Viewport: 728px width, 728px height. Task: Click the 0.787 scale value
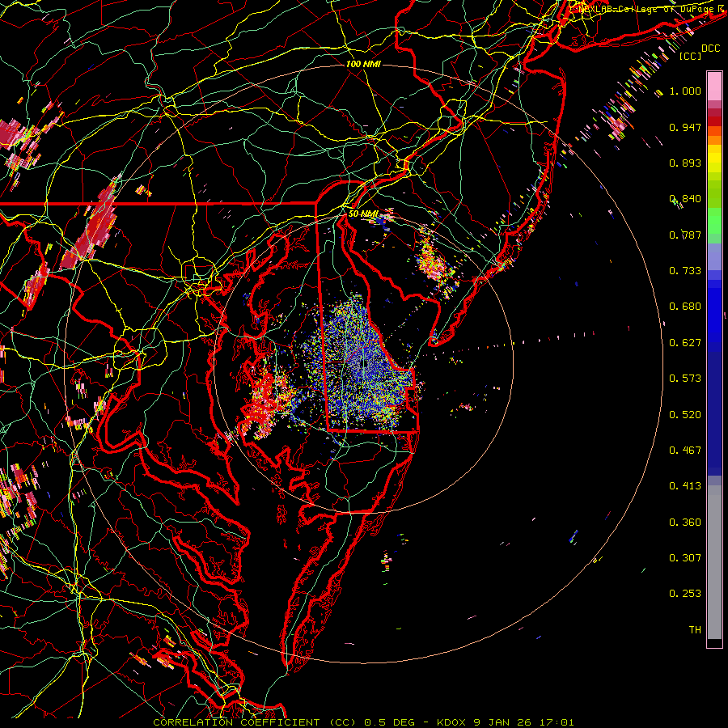[685, 235]
